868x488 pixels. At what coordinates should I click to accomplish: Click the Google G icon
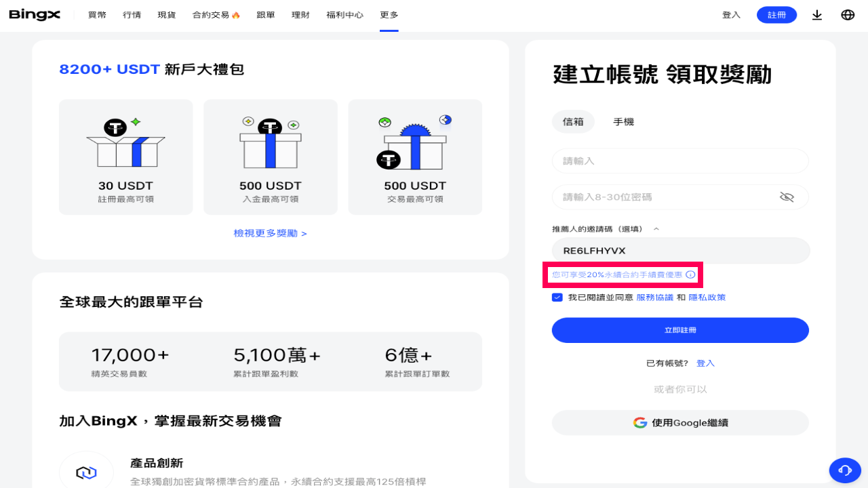[639, 422]
